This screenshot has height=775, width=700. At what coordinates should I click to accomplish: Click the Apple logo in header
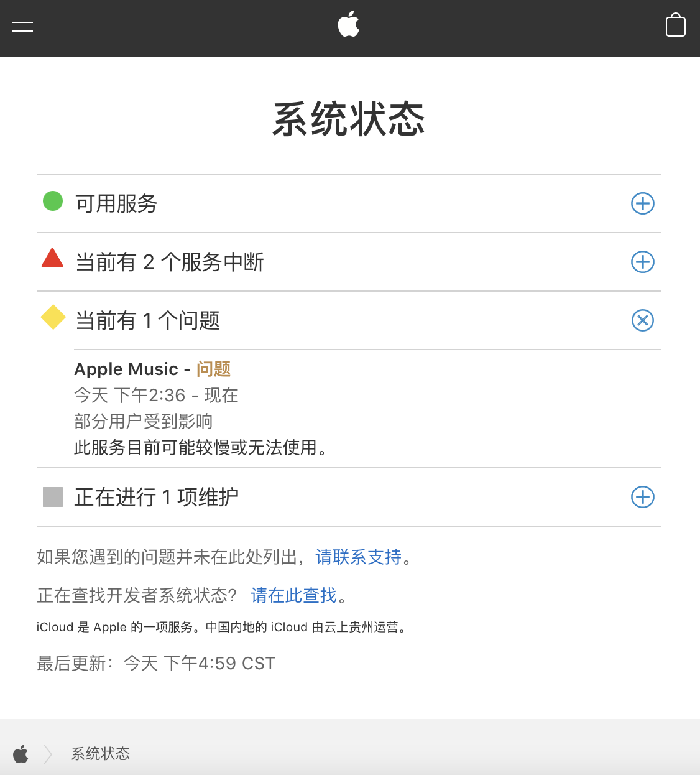click(349, 25)
